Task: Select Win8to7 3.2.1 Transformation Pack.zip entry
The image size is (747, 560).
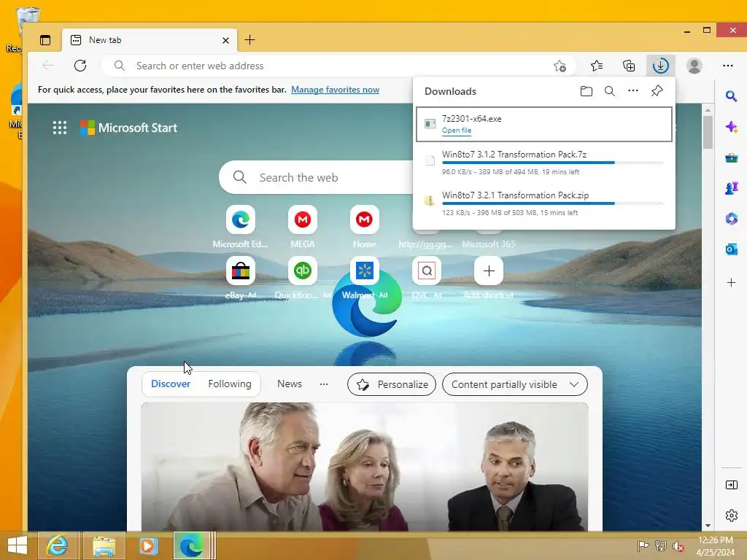Action: click(544, 204)
